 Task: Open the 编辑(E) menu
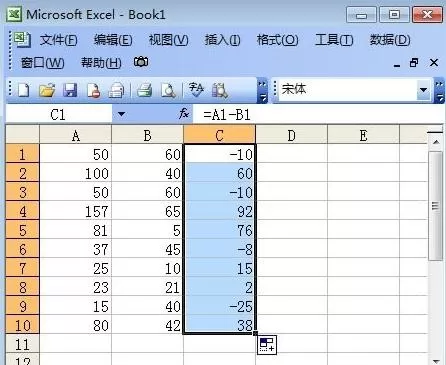coord(113,40)
